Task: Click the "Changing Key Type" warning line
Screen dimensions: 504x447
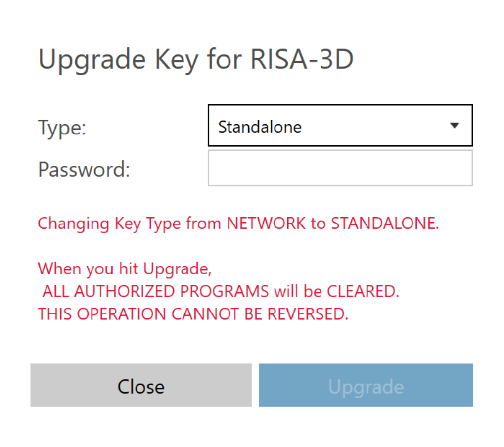Action: click(238, 223)
